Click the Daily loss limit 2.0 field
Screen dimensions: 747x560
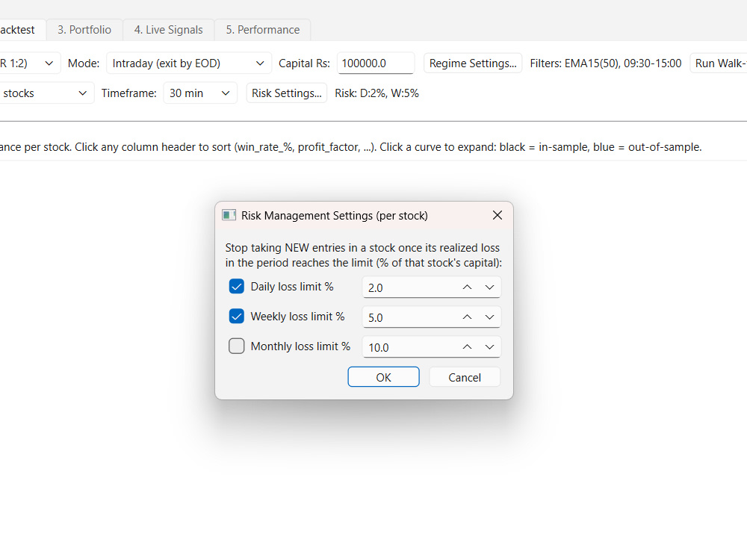coord(432,287)
